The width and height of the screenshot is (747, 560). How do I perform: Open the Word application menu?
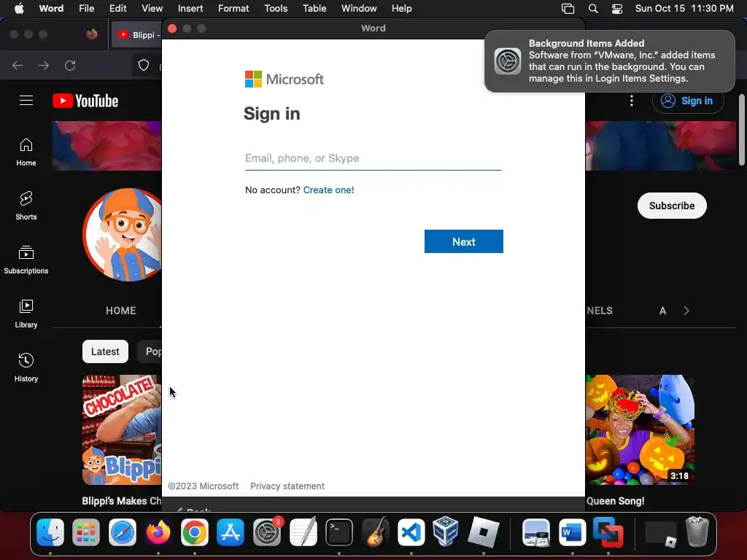click(51, 9)
